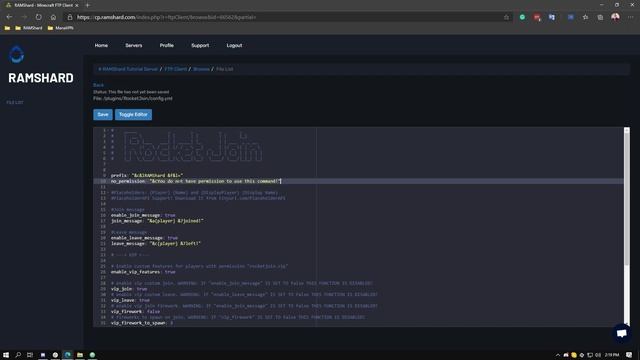640x360 pixels.
Task: Open the Windows Start menu
Action: (6, 355)
